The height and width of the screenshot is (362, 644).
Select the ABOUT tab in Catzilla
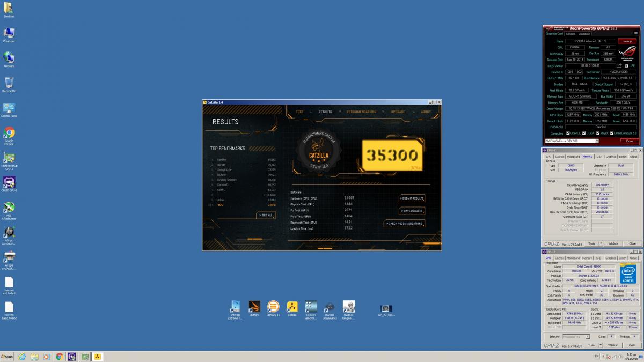coord(426,112)
